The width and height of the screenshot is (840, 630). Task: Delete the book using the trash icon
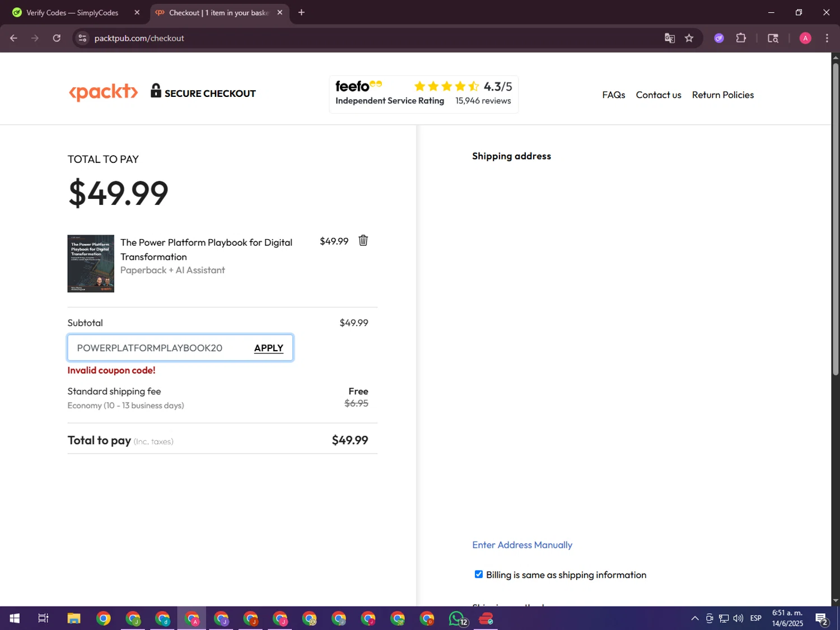[363, 241]
